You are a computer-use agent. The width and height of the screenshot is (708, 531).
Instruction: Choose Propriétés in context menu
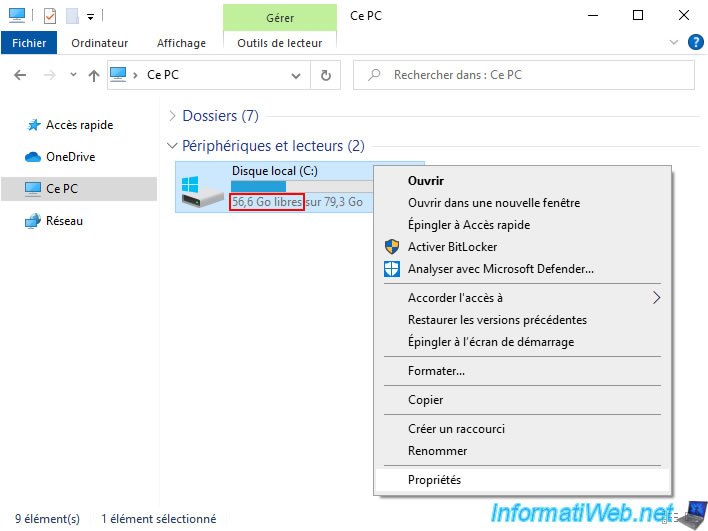[x=522, y=480]
